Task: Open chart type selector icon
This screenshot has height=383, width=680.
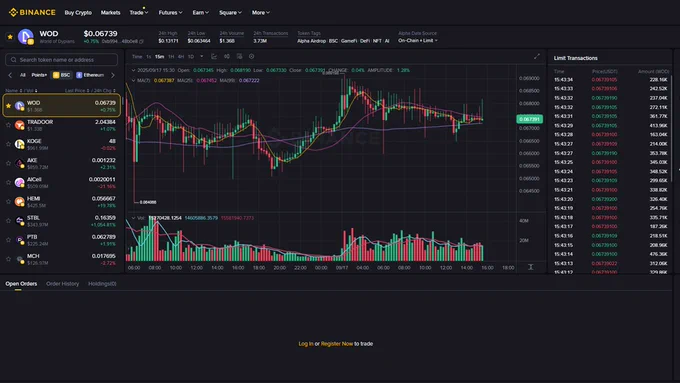Action: coord(214,56)
